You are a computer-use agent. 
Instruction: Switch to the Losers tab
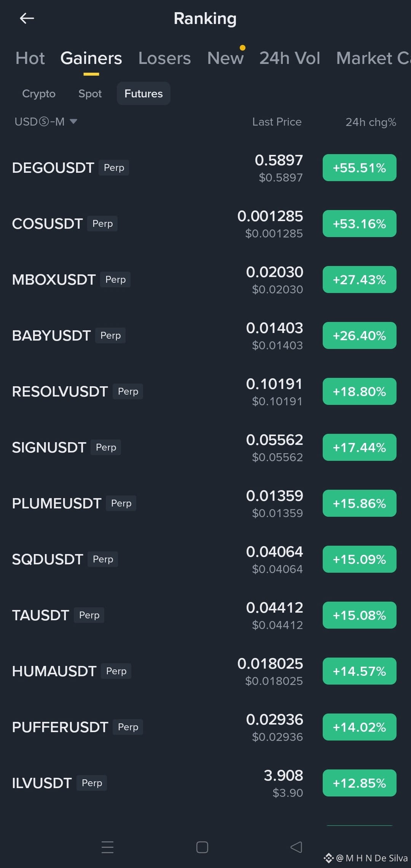(x=164, y=58)
